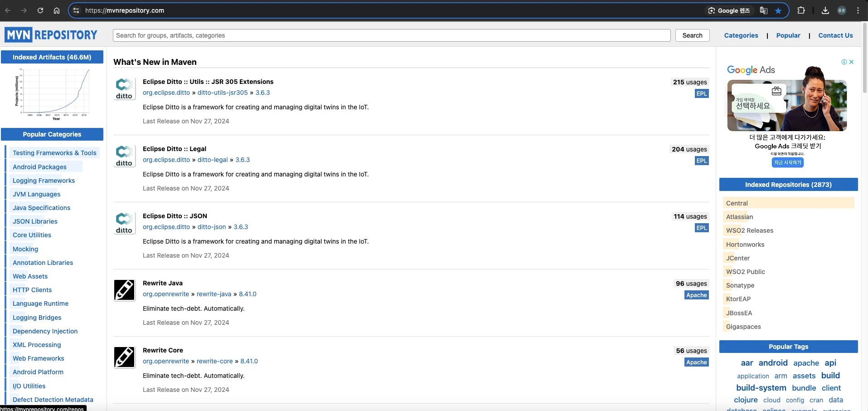Open the clojure popular tag
The height and width of the screenshot is (411, 868).
pyautogui.click(x=746, y=400)
